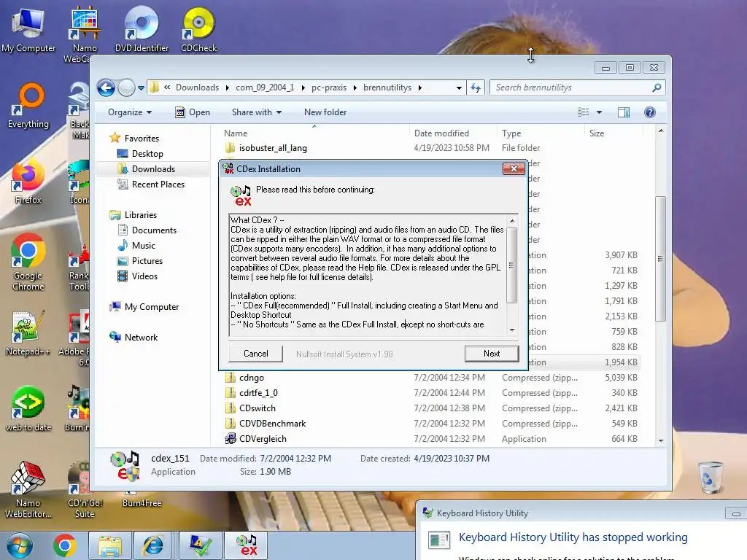Open the Notepad++ desktop shortcut
Image resolution: width=747 pixels, height=560 pixels.
pos(28,332)
